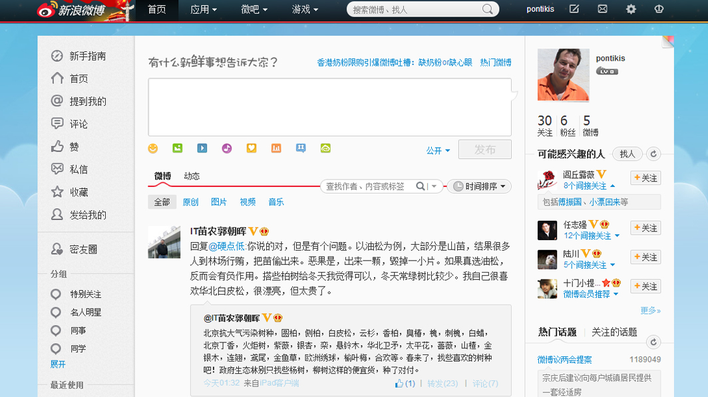Open the 时间排序 sort dropdown
Screen dimensions: 708x397
pos(479,186)
